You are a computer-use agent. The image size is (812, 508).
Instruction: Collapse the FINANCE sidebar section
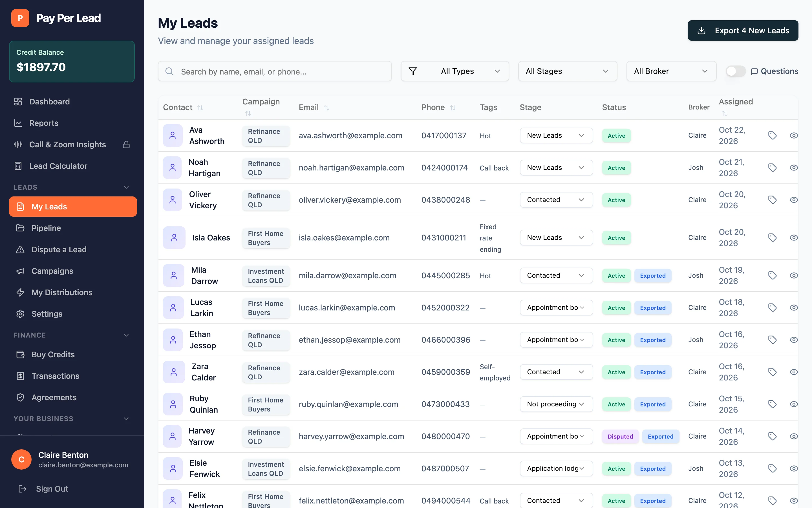126,335
